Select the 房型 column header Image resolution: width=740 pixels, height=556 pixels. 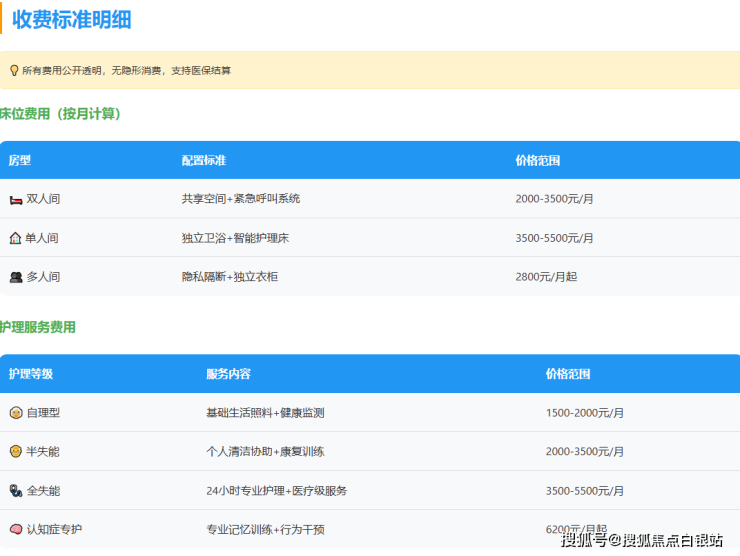20,161
